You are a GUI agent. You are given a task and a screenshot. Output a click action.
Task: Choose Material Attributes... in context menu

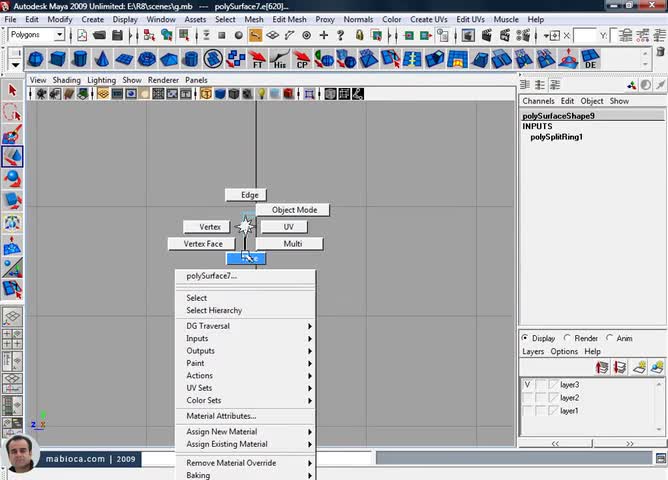coord(221,416)
